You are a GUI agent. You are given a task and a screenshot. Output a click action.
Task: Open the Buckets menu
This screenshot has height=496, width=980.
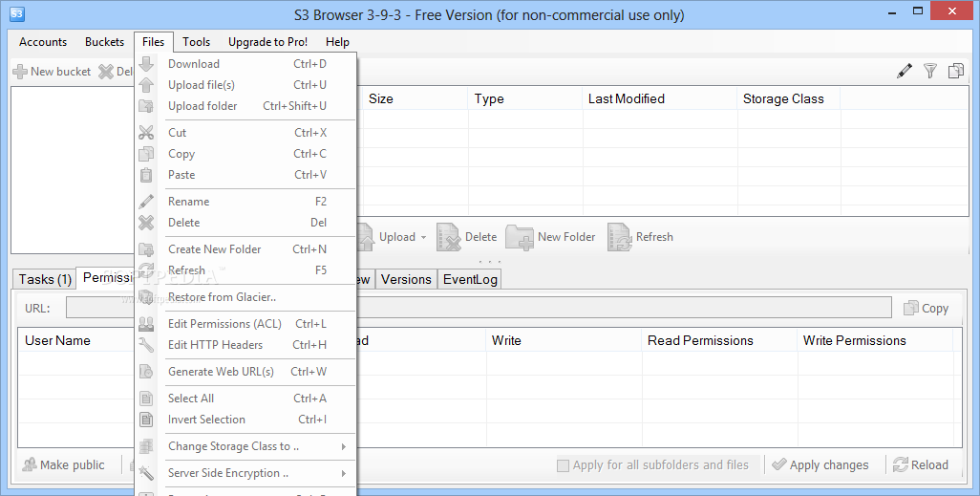104,42
